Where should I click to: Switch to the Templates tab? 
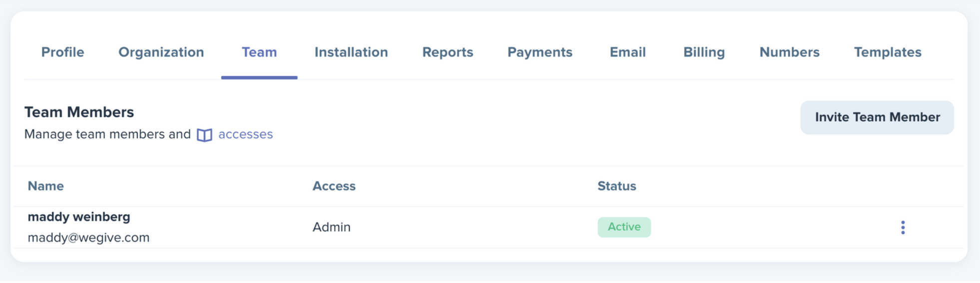888,52
